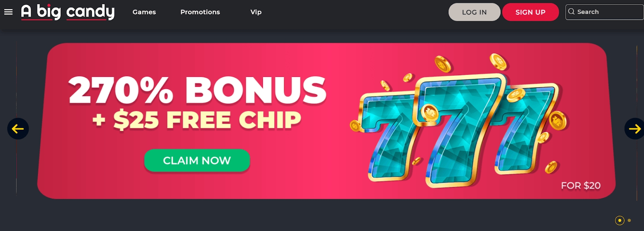Click the magnifier icon in search box
Viewport: 644px width, 231px height.
click(571, 12)
